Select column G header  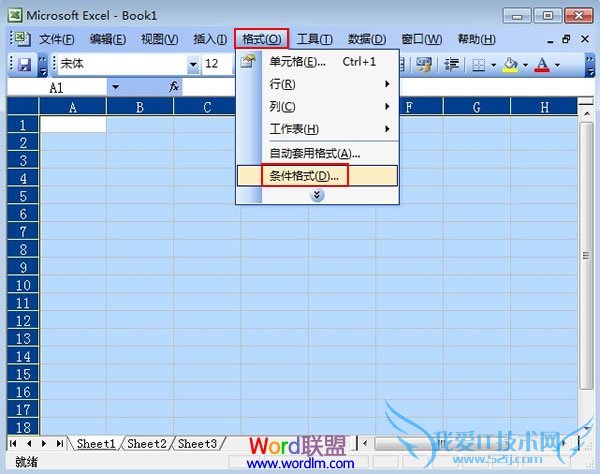tap(477, 106)
